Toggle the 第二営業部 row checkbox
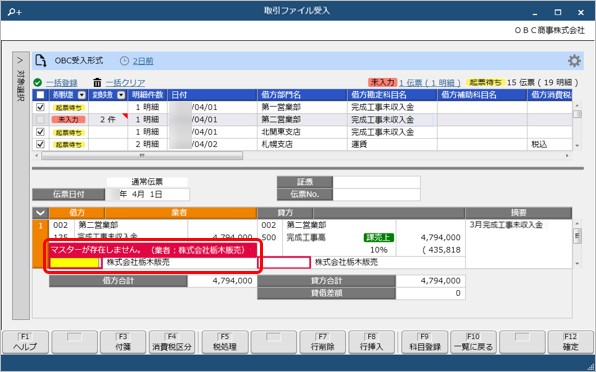Viewport: 596px width, 372px height. (x=40, y=119)
